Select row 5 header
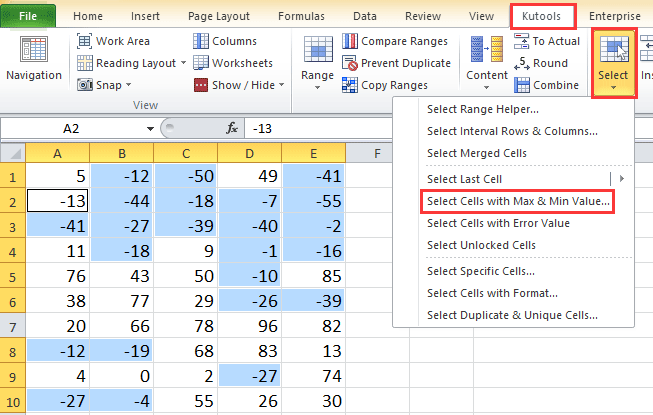Viewport: 653px width, 415px height. [12, 277]
